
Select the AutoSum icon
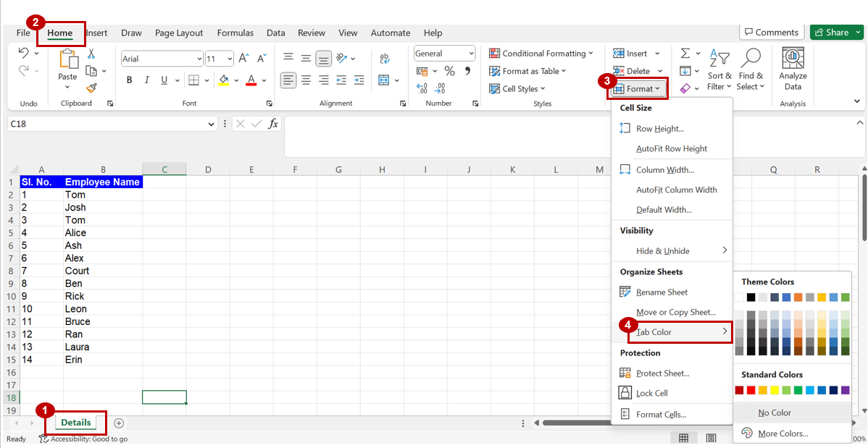coord(685,53)
